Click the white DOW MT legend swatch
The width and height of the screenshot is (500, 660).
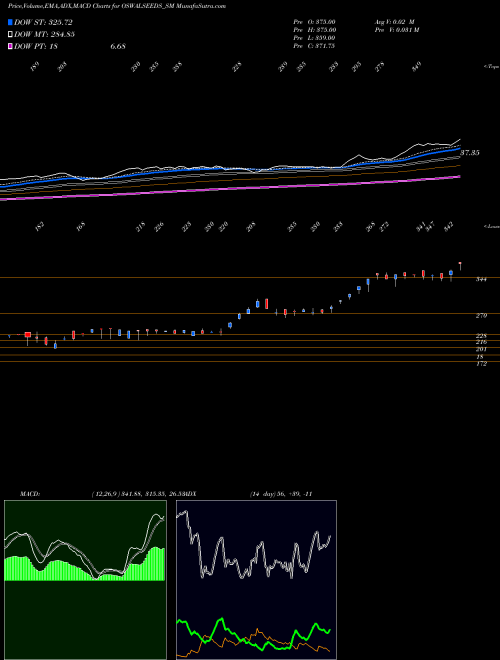pos(10,35)
